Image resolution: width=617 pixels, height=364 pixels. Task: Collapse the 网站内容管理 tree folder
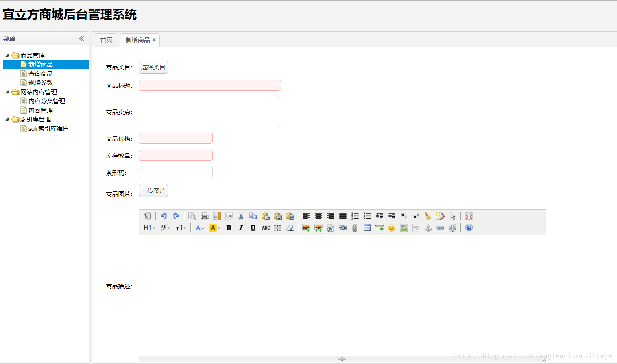coord(7,92)
